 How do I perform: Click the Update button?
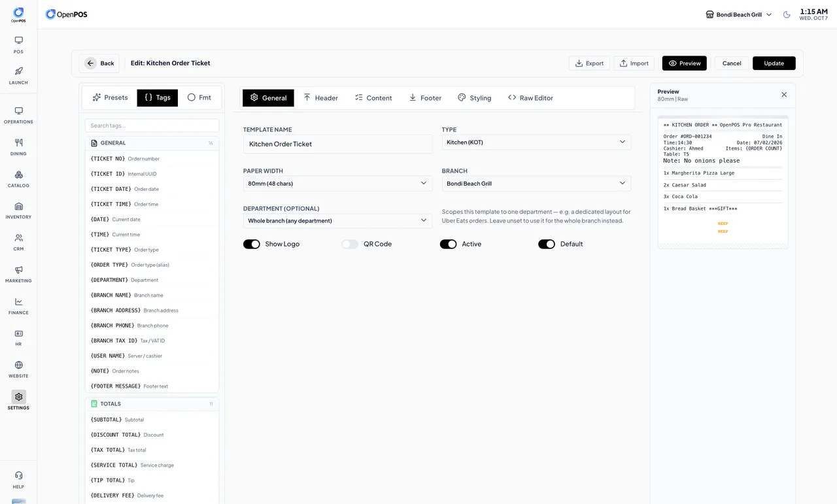click(774, 63)
